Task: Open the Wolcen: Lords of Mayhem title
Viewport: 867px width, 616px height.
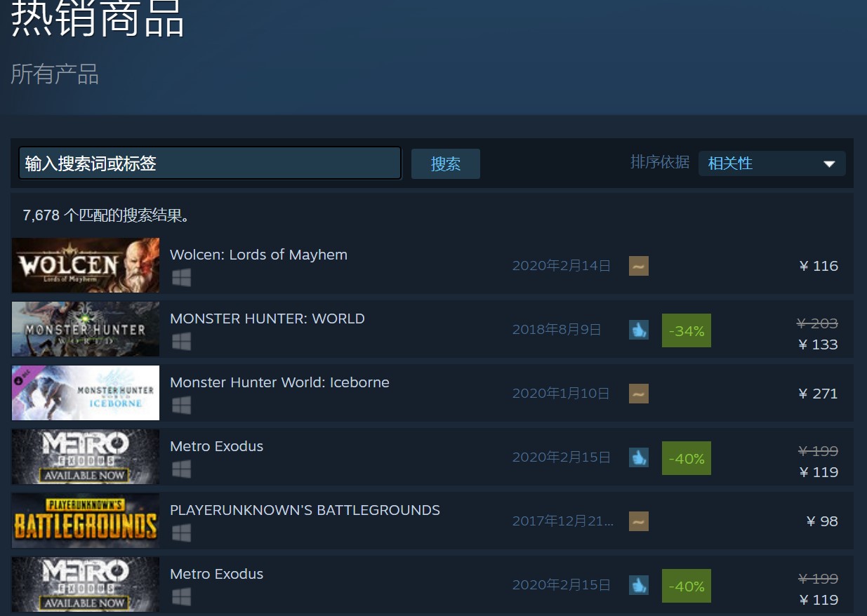Action: 258,255
